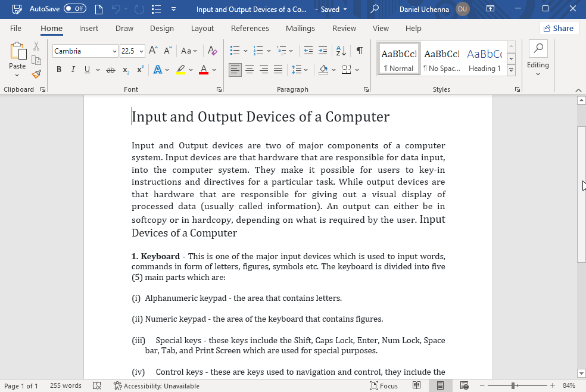Toggle the Show/Hide paragraph marks icon
586x392 pixels.
(x=359, y=51)
